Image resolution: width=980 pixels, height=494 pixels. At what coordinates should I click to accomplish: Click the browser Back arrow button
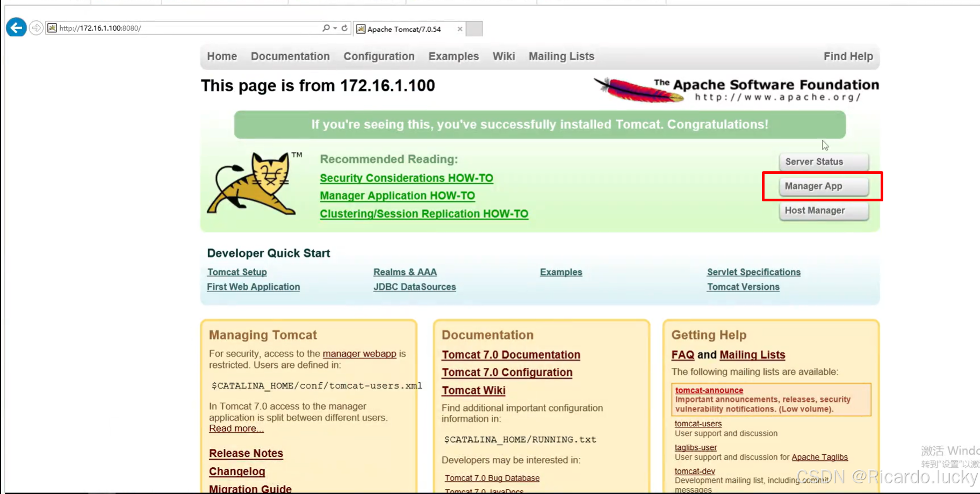[x=16, y=27]
